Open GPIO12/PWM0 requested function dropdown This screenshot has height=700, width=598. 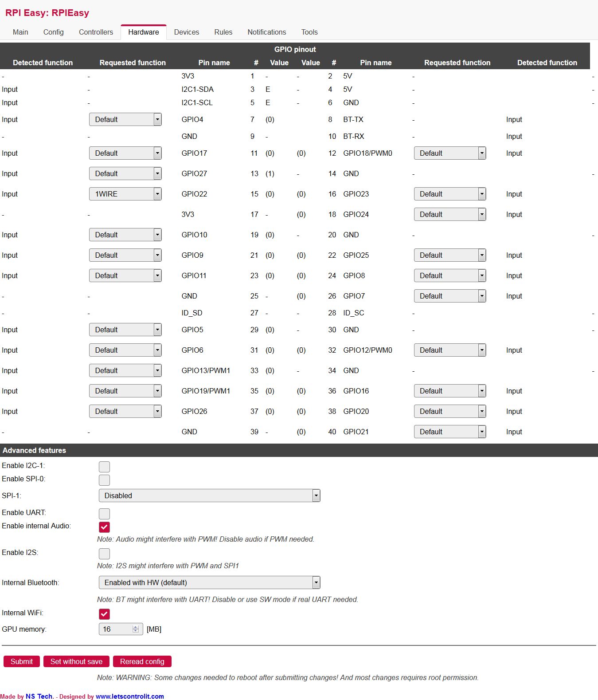[450, 350]
